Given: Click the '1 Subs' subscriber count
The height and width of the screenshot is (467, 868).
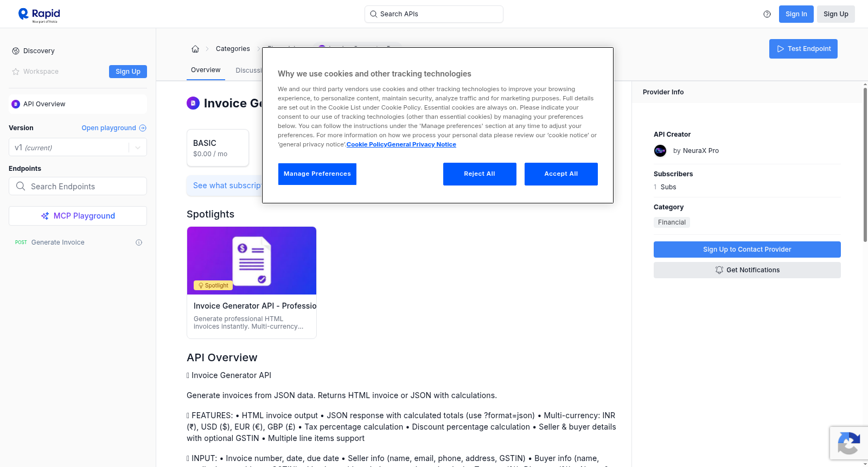Looking at the screenshot, I should pyautogui.click(x=665, y=187).
